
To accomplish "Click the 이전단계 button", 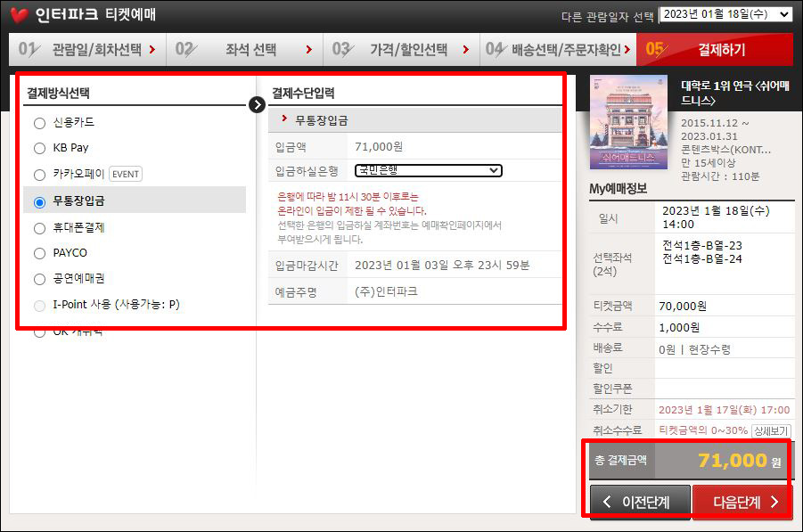I will (640, 503).
